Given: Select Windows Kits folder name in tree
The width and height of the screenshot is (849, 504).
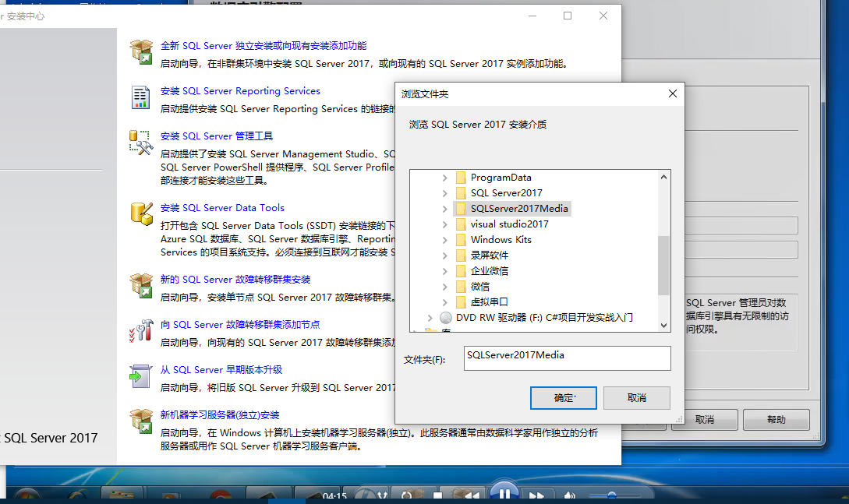Looking at the screenshot, I should pos(501,240).
